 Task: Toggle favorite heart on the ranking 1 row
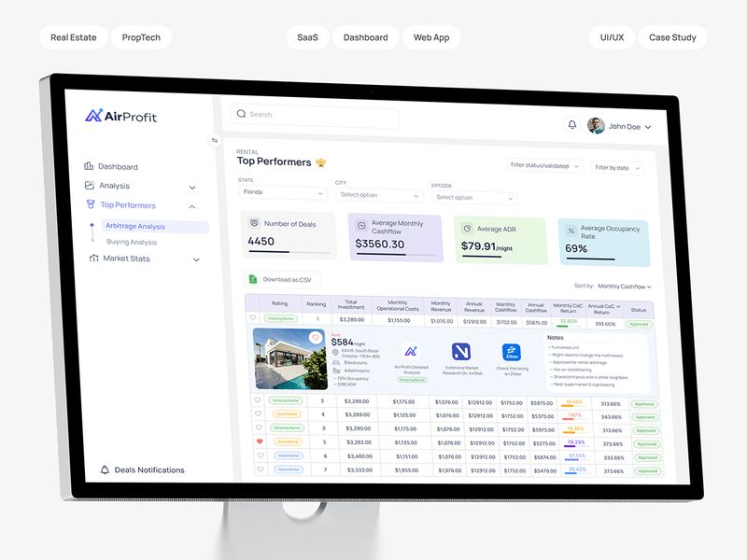pos(252,317)
